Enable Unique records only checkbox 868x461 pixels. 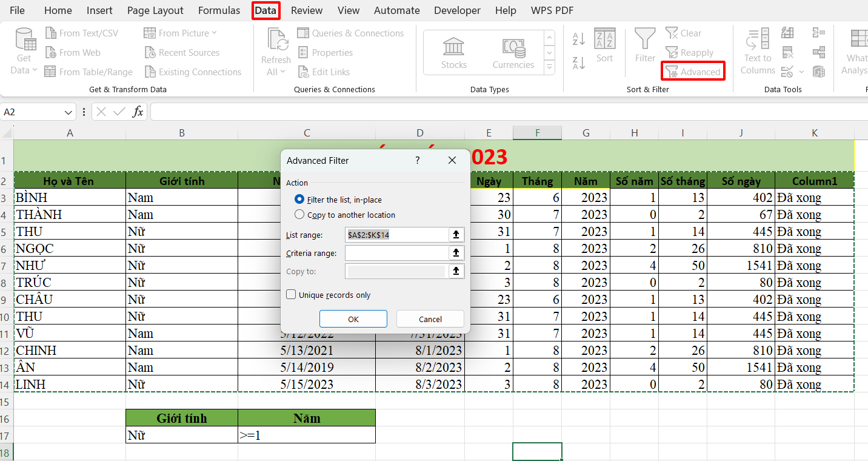(292, 295)
